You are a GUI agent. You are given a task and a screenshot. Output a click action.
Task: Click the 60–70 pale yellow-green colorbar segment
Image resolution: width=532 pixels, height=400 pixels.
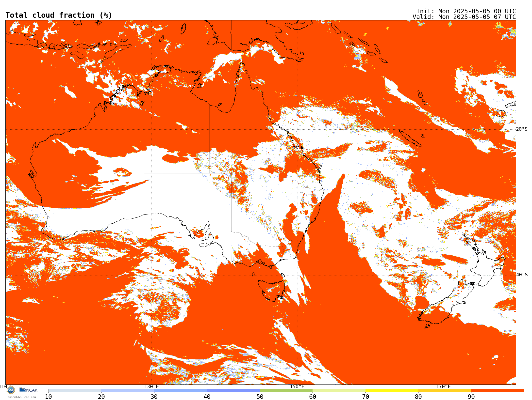pos(339,391)
